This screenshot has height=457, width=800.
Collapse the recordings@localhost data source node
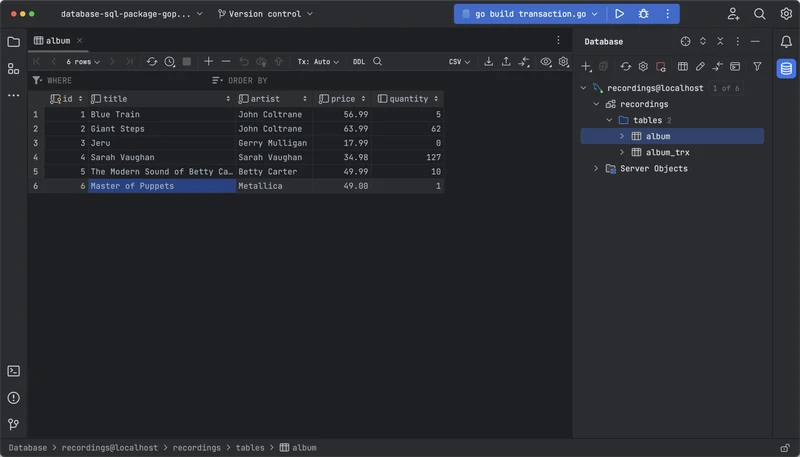[x=583, y=88]
